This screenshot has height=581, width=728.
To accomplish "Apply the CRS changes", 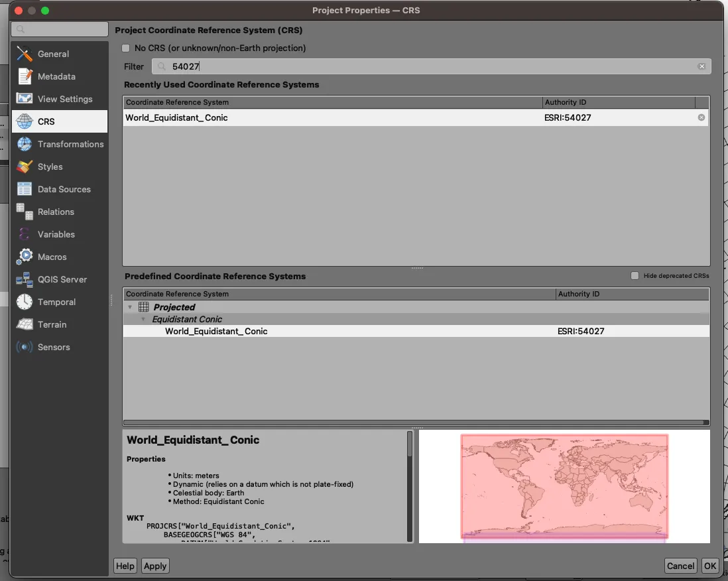I will 154,566.
